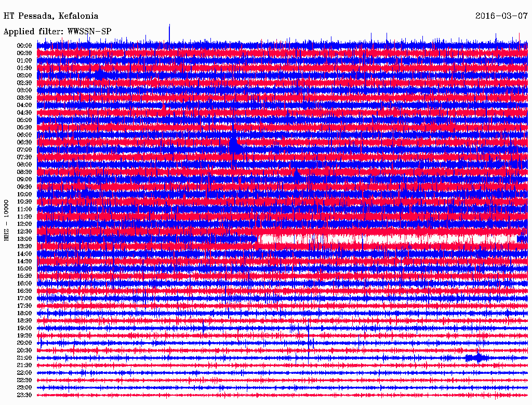The height and width of the screenshot is (405, 532).
Task: Select the 09:30 time label
Action: (24, 187)
